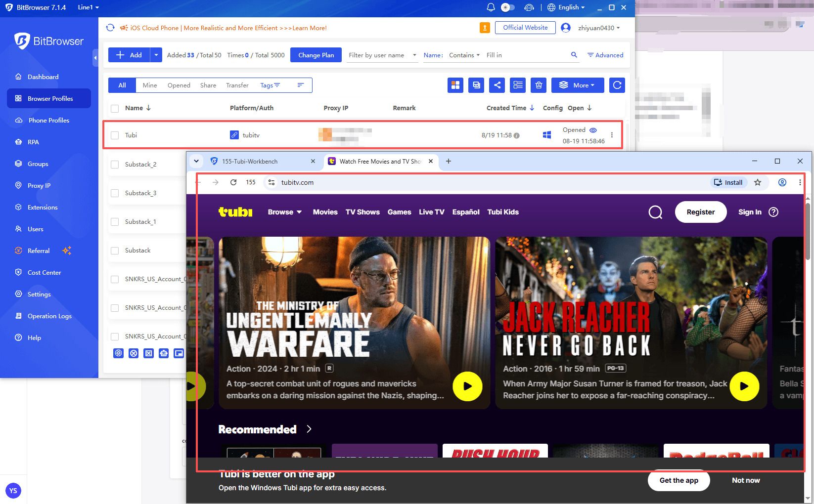Click the share profiles icon
Screen dimensions: 814x504
(497, 85)
